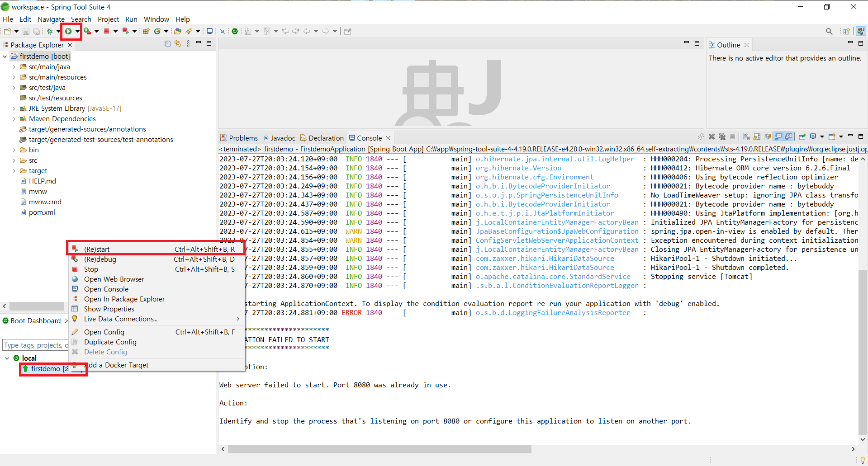Viewport: 868px width, 466px height.
Task: Toggle Scroll Lock in Console toolbar
Action: [x=757, y=137]
